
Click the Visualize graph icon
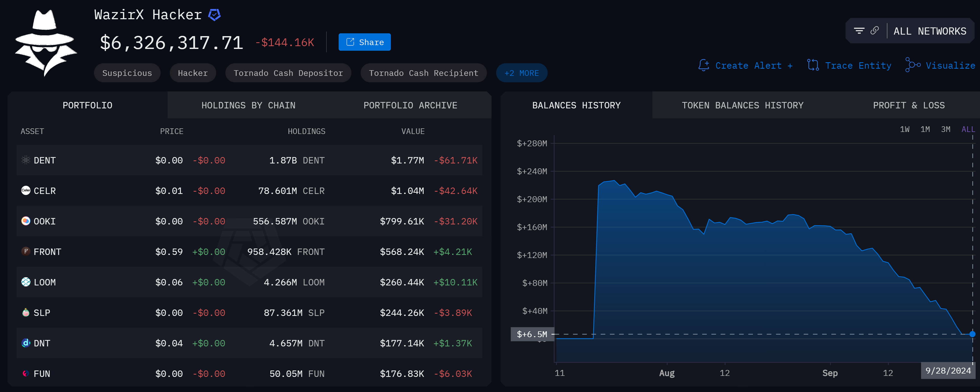coord(912,65)
